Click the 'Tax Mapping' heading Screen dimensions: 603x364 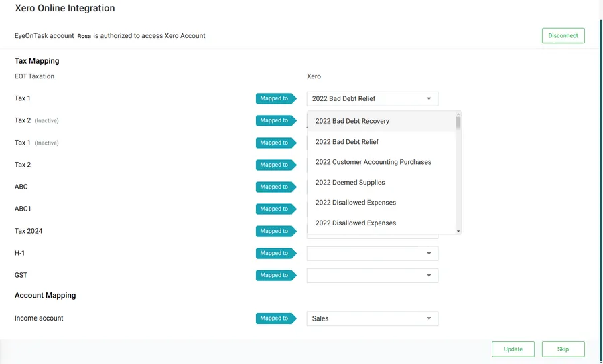(x=37, y=61)
